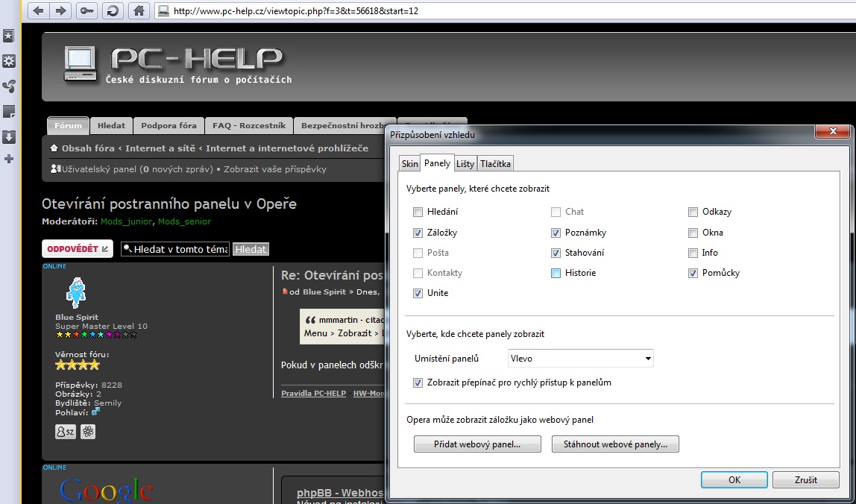Open the Mods_senior moderator link
Viewport: 856px width, 504px height.
184,221
